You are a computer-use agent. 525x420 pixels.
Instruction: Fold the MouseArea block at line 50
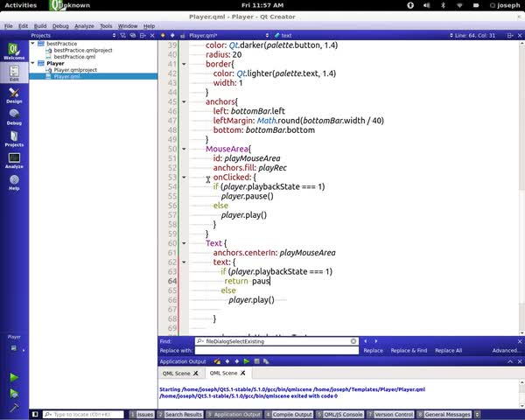click(184, 149)
